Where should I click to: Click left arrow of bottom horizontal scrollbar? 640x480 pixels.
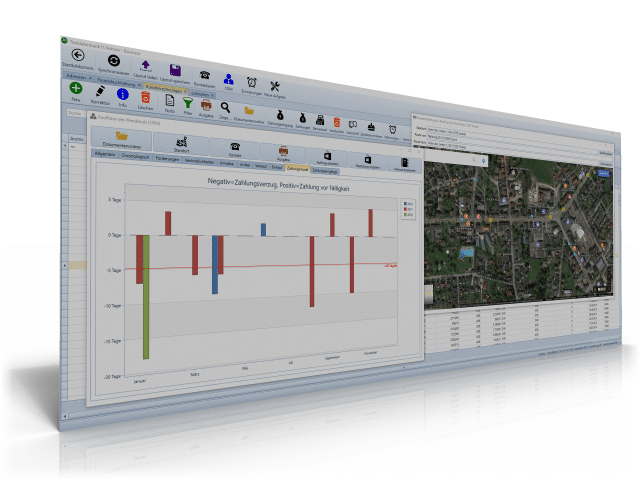tap(64, 416)
